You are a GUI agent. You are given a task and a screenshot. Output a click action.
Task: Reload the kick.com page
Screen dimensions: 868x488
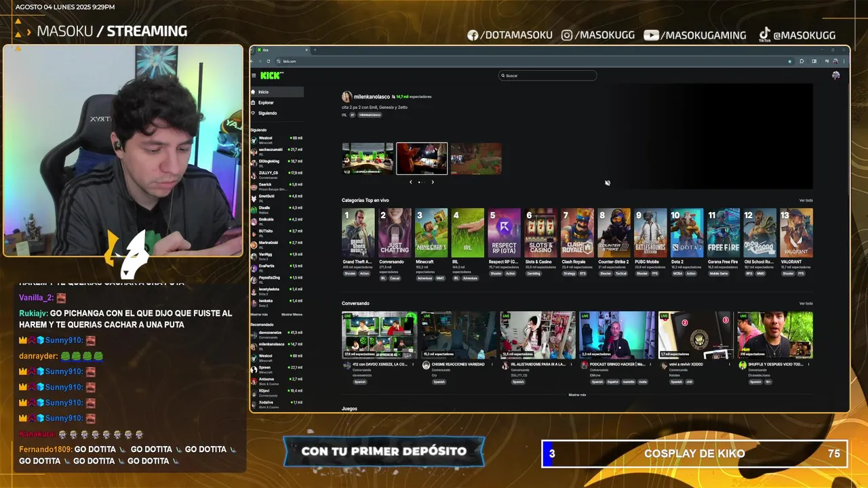tap(269, 61)
